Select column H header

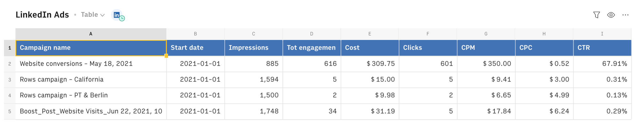point(544,34)
